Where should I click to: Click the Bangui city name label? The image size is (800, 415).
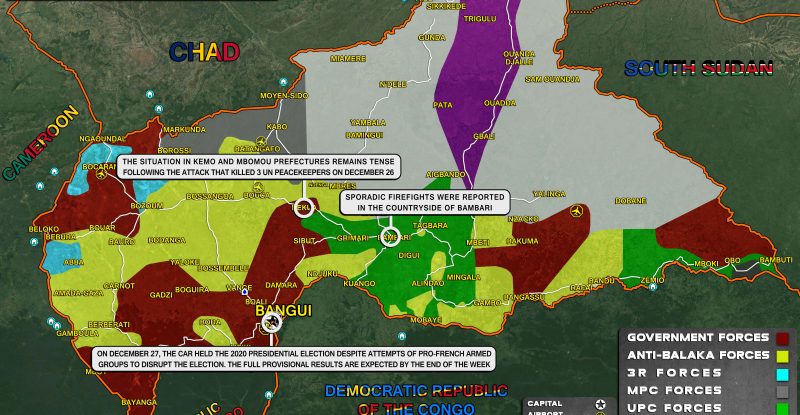tap(284, 310)
